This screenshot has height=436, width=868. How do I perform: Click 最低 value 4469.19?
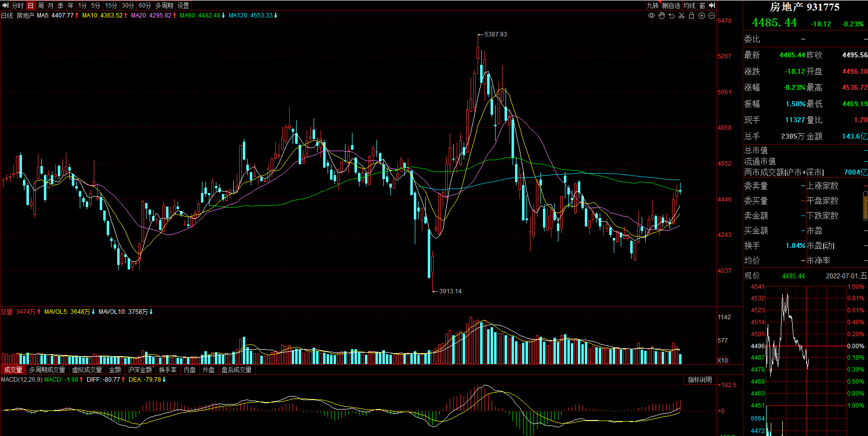click(855, 104)
